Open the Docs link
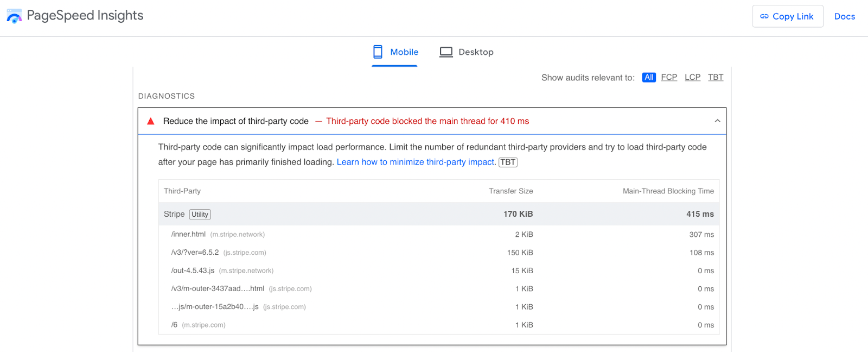Image resolution: width=868 pixels, height=352 pixels. coord(844,16)
